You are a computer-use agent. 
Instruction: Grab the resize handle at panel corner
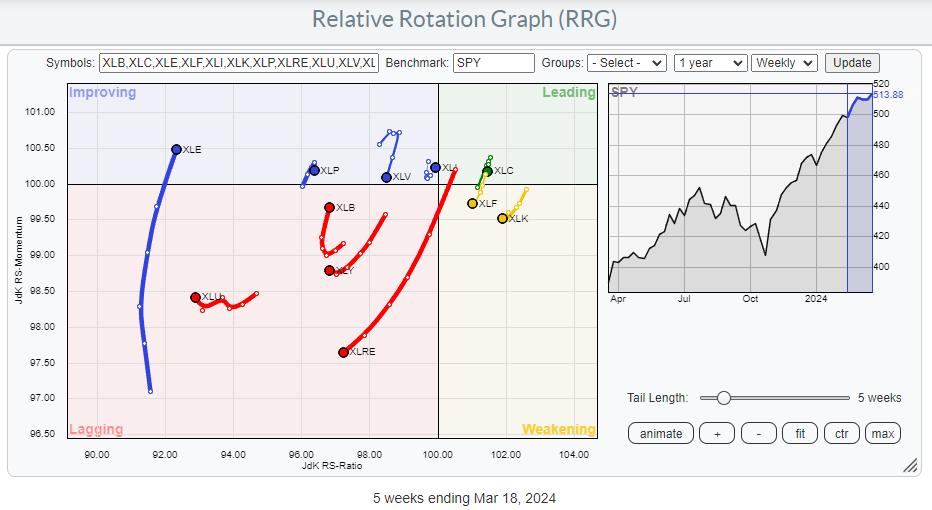coord(910,465)
